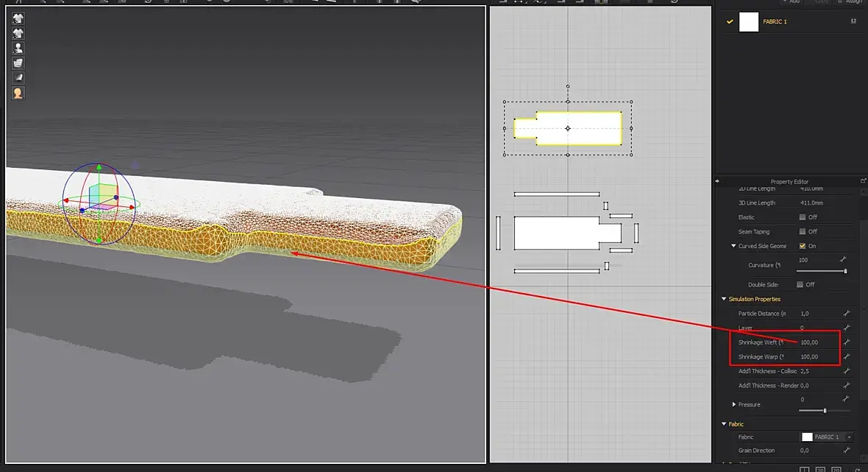
Task: Select the tall narrow left strip pattern in 2D window
Action: 498,233
